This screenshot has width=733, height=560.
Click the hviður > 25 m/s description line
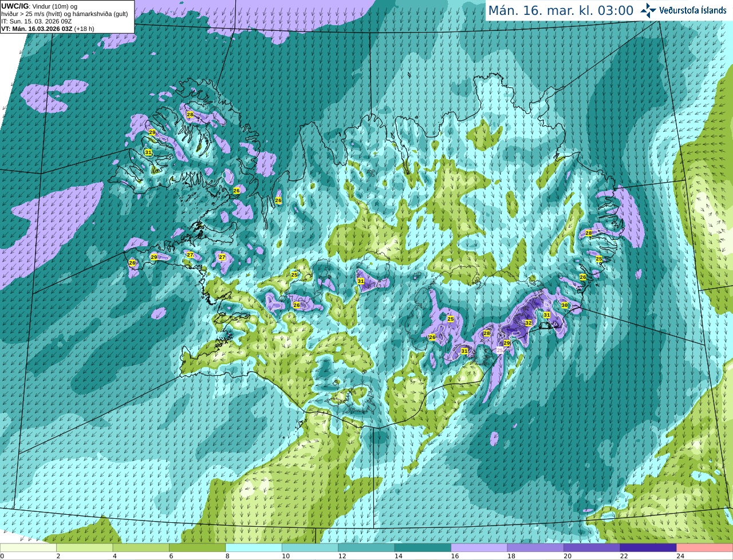[x=65, y=14]
